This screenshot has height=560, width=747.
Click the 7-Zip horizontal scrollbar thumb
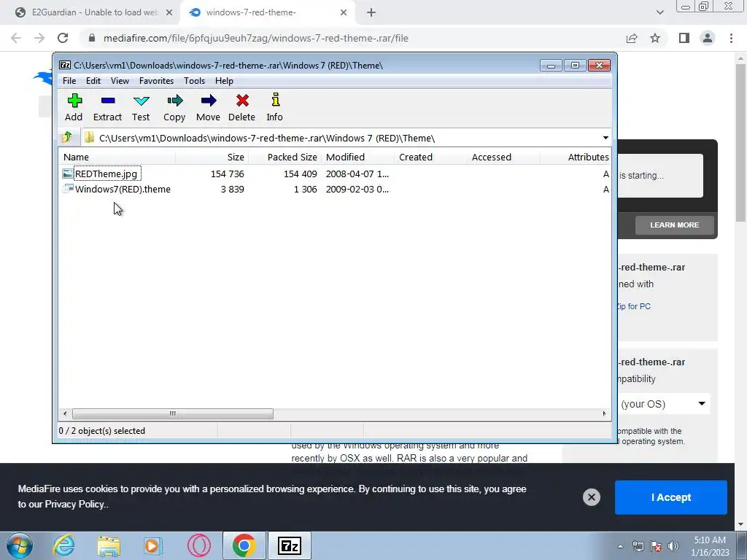point(172,414)
